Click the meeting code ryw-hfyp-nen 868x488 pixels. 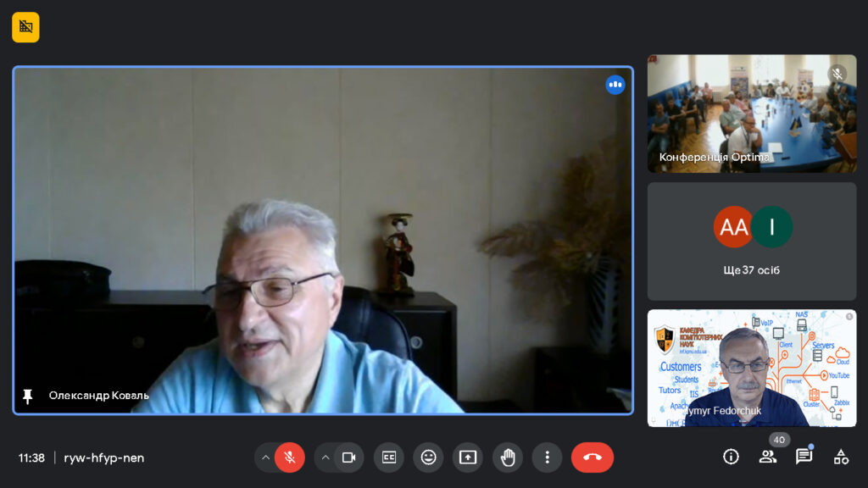104,457
